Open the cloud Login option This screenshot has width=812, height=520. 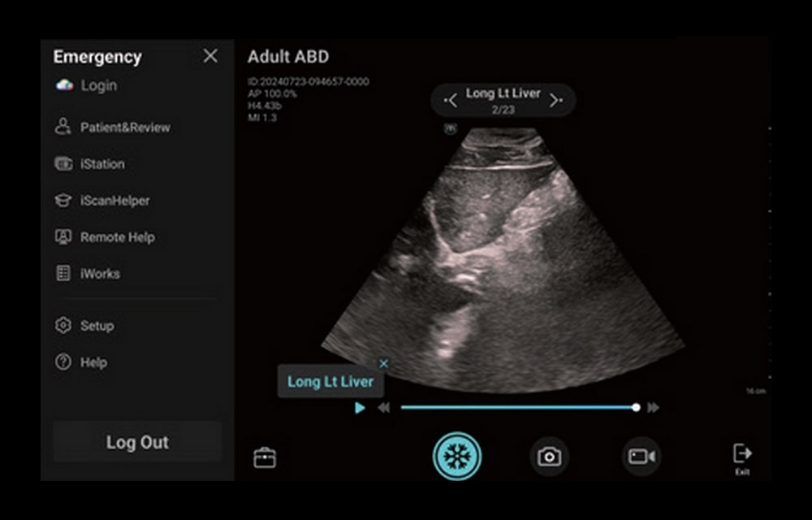pos(88,85)
